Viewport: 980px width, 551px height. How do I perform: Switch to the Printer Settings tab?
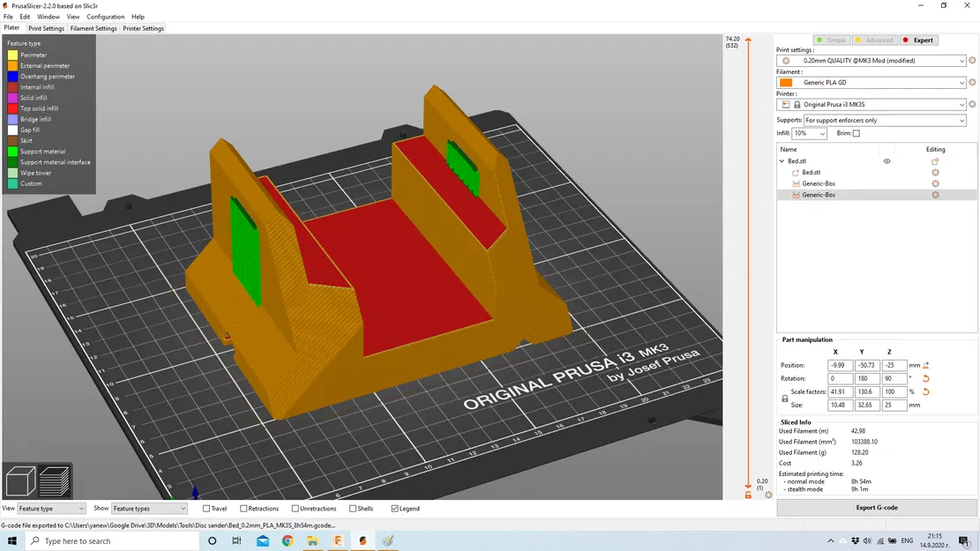(x=143, y=28)
